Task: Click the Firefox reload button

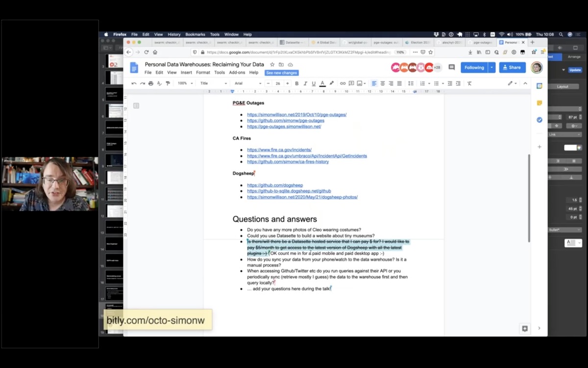Action: (146, 52)
